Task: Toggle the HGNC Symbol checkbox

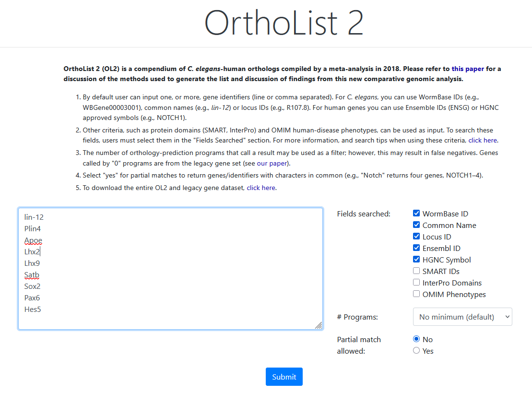Action: pyautogui.click(x=416, y=260)
